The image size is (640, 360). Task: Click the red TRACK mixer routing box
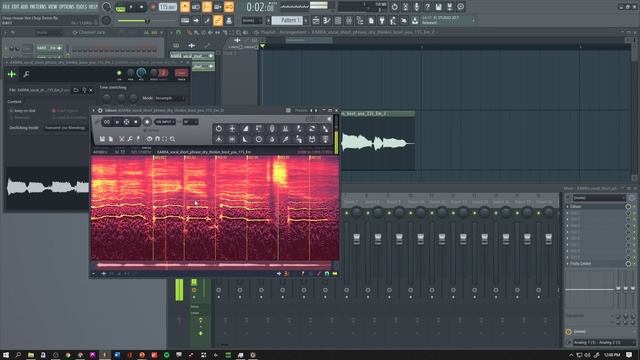coord(181,73)
